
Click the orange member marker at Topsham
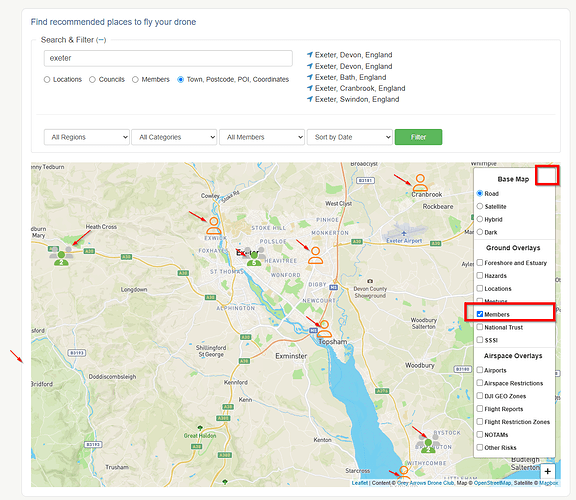pos(324,329)
